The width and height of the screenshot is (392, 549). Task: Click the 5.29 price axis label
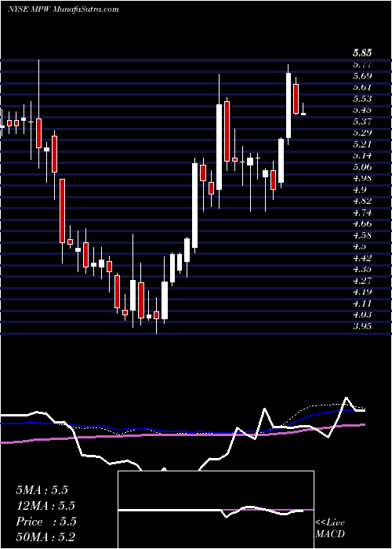362,133
